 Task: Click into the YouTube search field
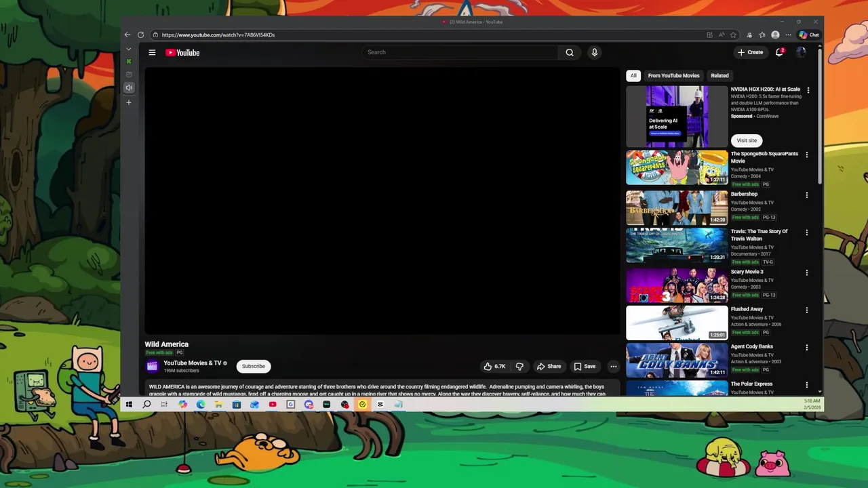click(461, 52)
